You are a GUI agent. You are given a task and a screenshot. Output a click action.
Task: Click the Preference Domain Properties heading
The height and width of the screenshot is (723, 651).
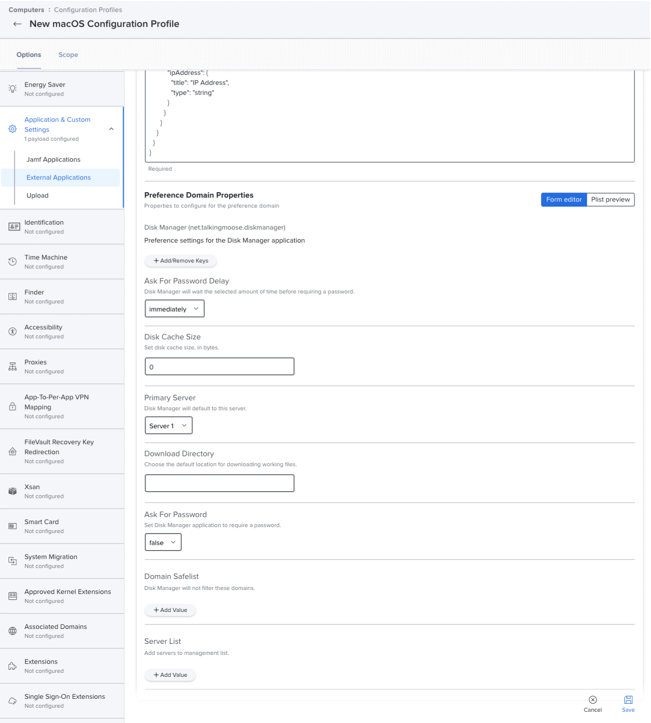(x=199, y=195)
